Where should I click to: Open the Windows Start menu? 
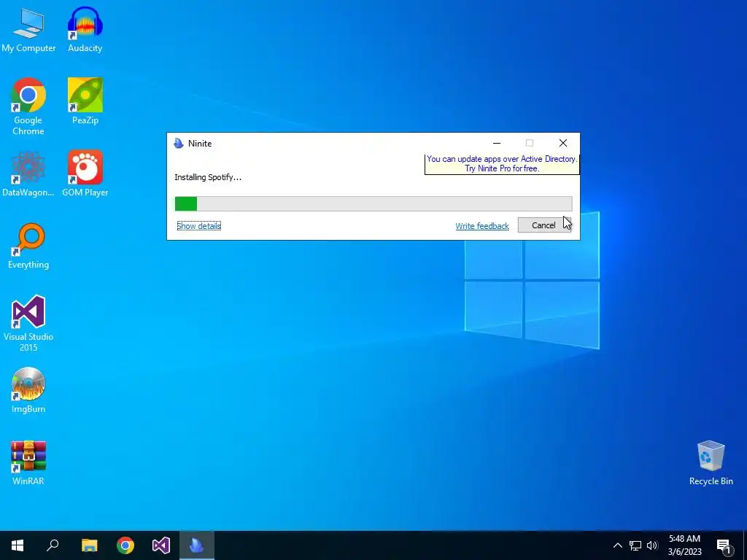tap(18, 545)
